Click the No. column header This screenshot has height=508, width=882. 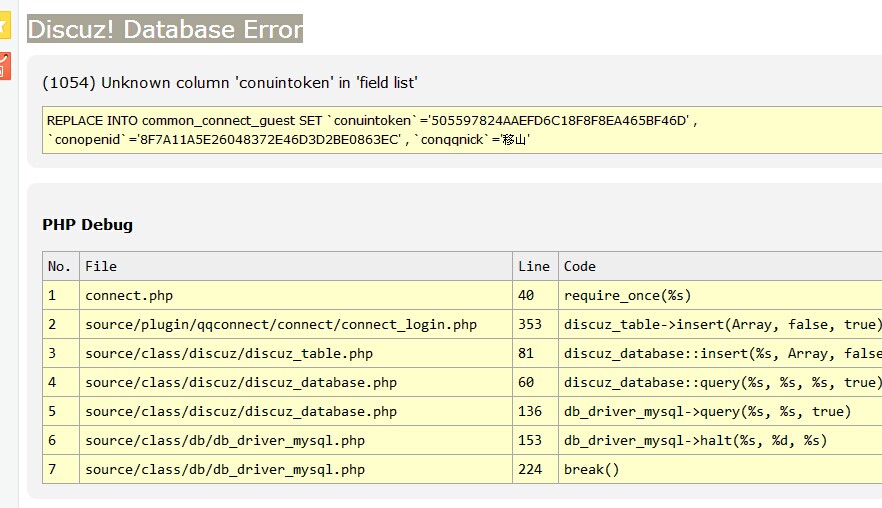(60, 266)
